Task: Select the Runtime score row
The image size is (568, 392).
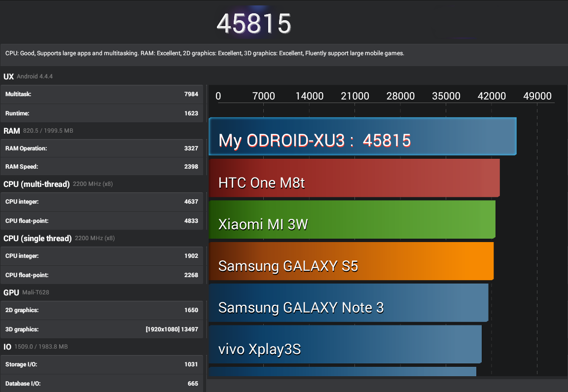Action: 102,113
